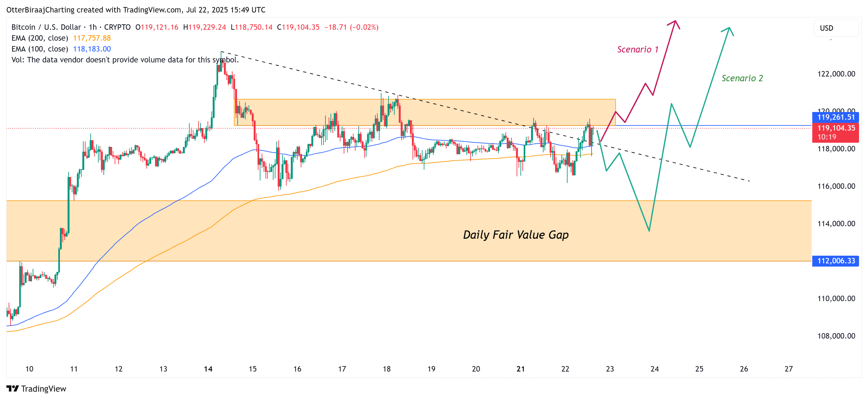Select the Vol indicator legend text
This screenshot has width=868, height=400.
coord(125,60)
